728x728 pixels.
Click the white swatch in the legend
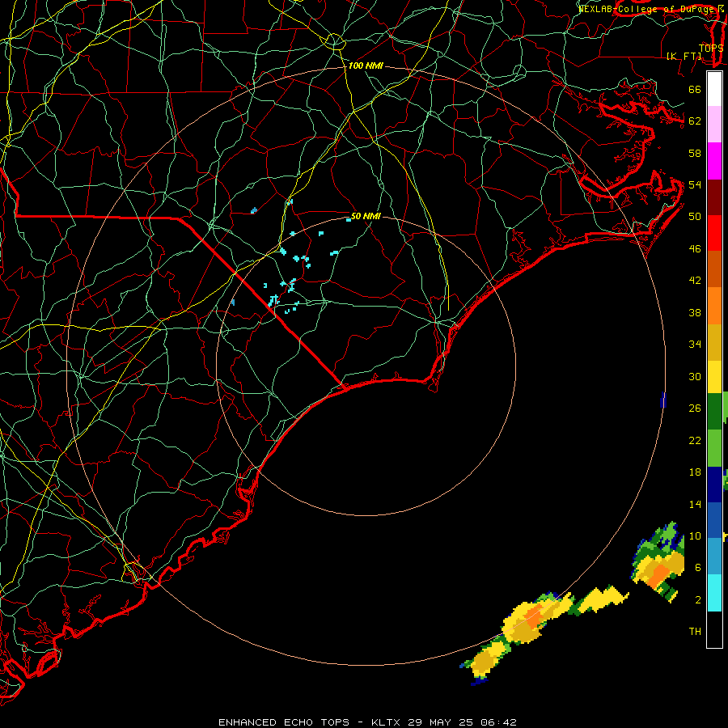coord(714,89)
